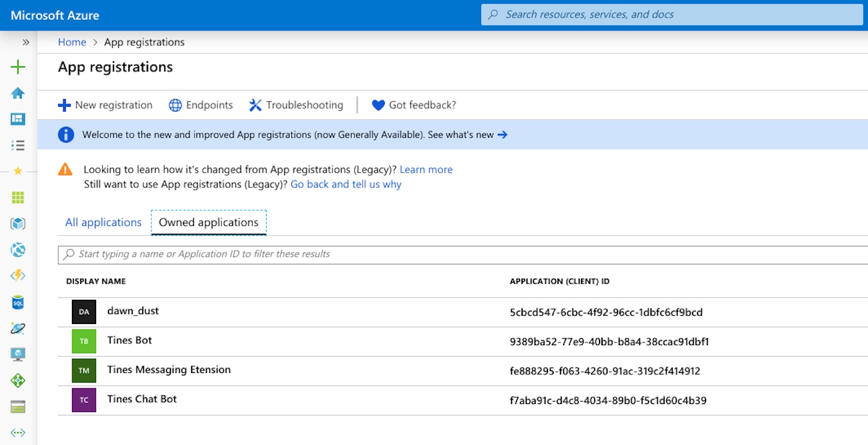Click the green All resources grid icon
The image size is (868, 445).
[18, 197]
